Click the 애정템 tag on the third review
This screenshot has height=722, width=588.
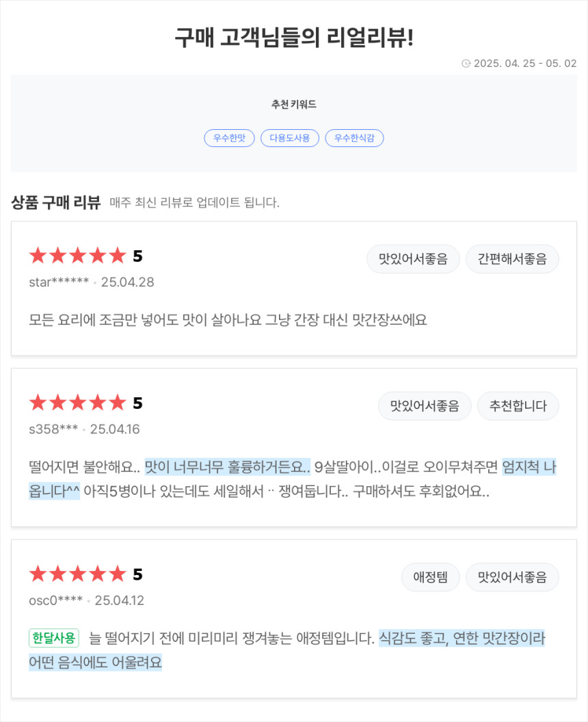click(x=431, y=577)
